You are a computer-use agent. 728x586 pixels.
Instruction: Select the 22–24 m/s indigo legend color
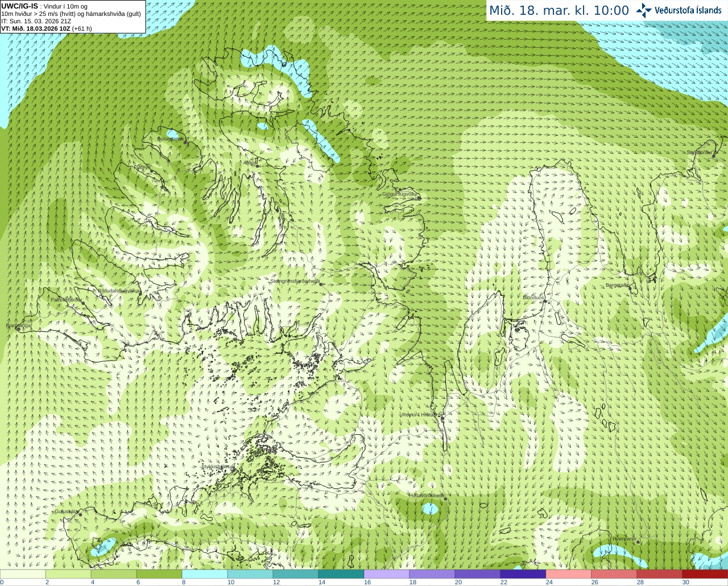tap(523, 574)
